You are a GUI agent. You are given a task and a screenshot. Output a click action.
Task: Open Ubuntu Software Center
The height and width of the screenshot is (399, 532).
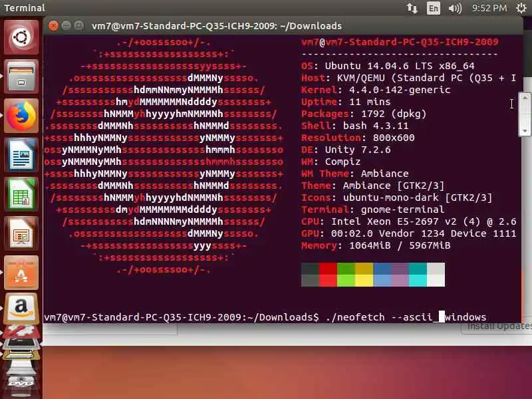[x=21, y=273]
